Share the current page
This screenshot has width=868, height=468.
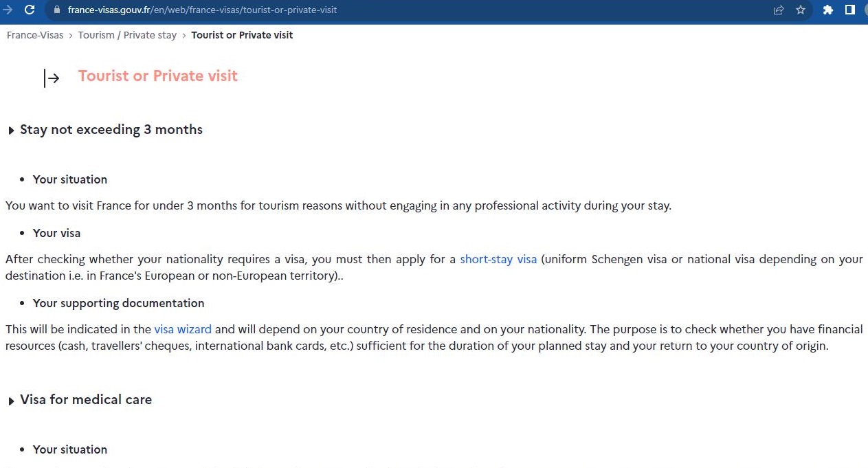777,10
